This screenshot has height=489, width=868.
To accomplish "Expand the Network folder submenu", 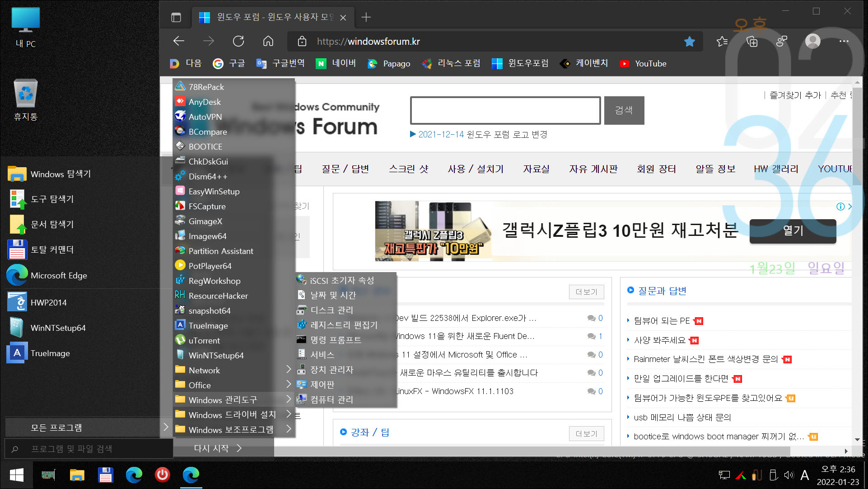I will pos(233,370).
